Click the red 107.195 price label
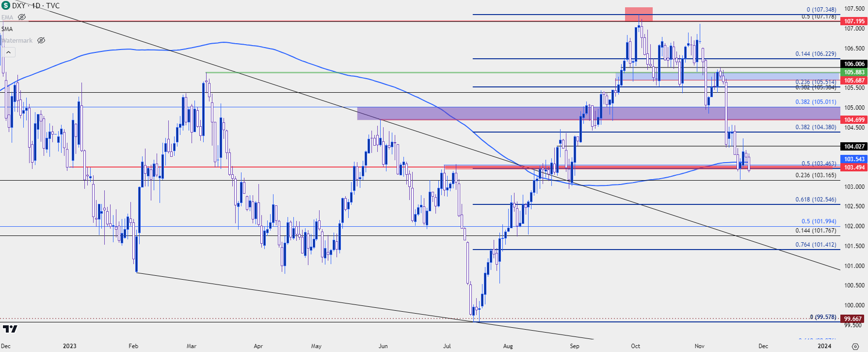 (854, 21)
